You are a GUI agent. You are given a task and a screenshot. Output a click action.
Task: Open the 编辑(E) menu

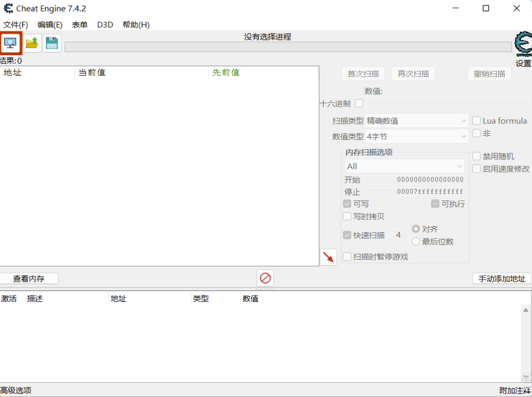point(50,25)
